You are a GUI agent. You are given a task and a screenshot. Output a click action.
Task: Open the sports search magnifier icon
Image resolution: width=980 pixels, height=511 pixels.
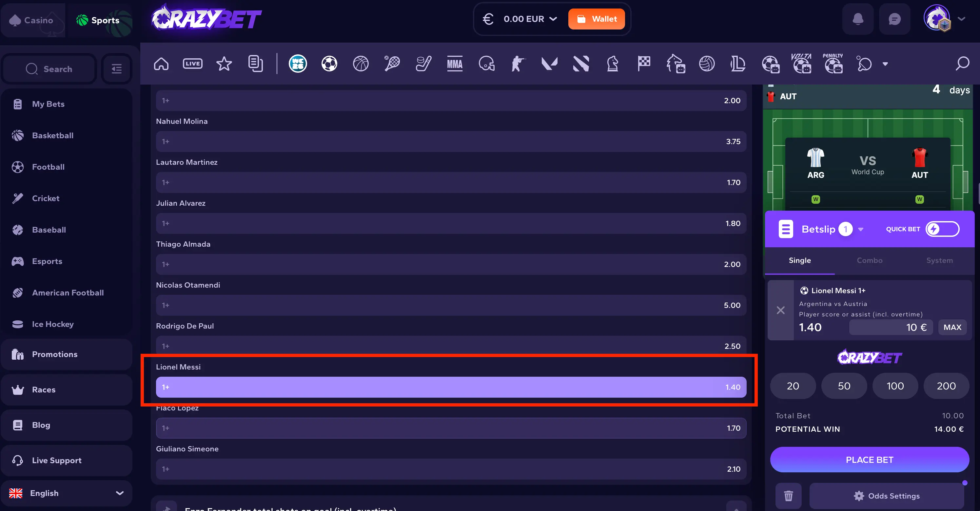(963, 64)
